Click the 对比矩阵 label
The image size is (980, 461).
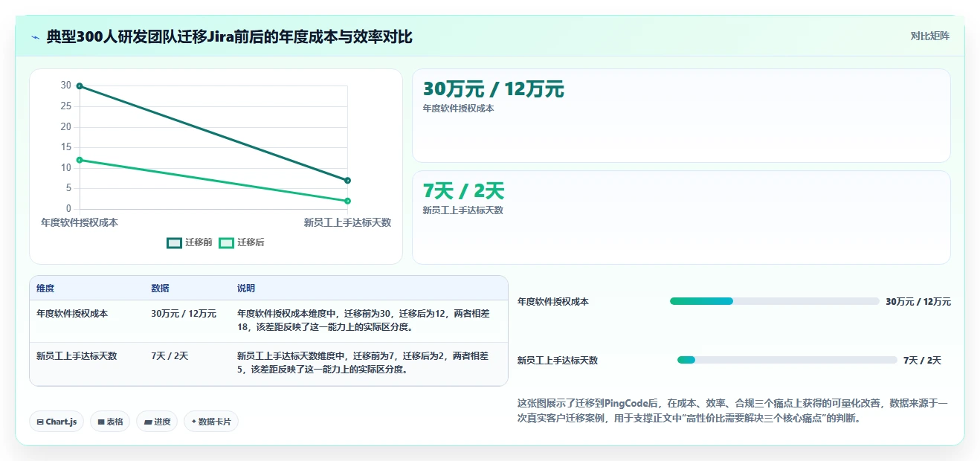(929, 36)
